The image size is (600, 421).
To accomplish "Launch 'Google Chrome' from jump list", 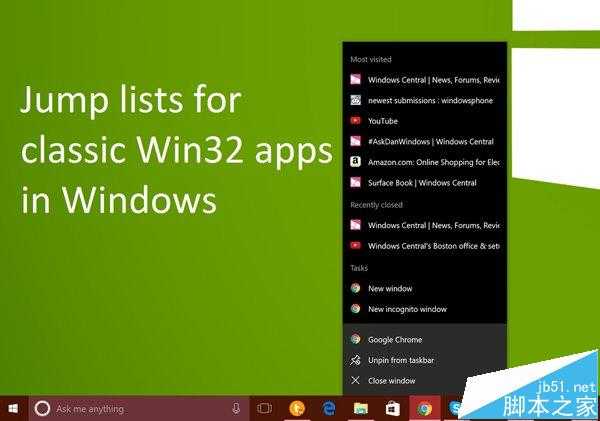I will pos(425,339).
